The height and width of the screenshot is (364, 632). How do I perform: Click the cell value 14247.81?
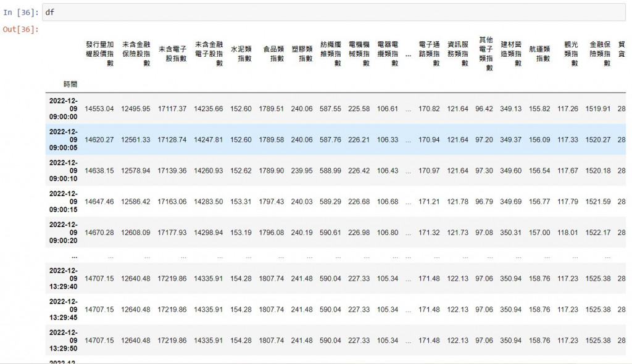coord(209,140)
